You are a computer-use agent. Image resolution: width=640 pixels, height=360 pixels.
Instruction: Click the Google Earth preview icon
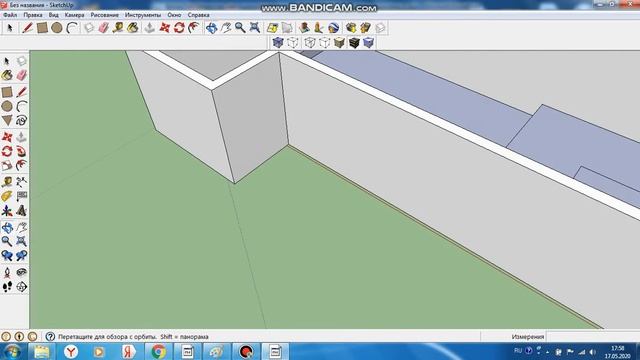click(x=333, y=28)
